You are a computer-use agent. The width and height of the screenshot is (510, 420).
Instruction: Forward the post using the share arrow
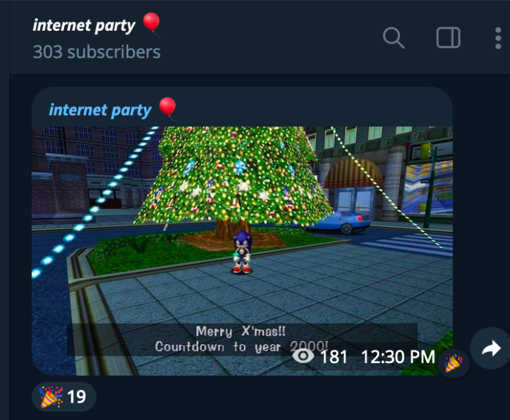coord(491,348)
